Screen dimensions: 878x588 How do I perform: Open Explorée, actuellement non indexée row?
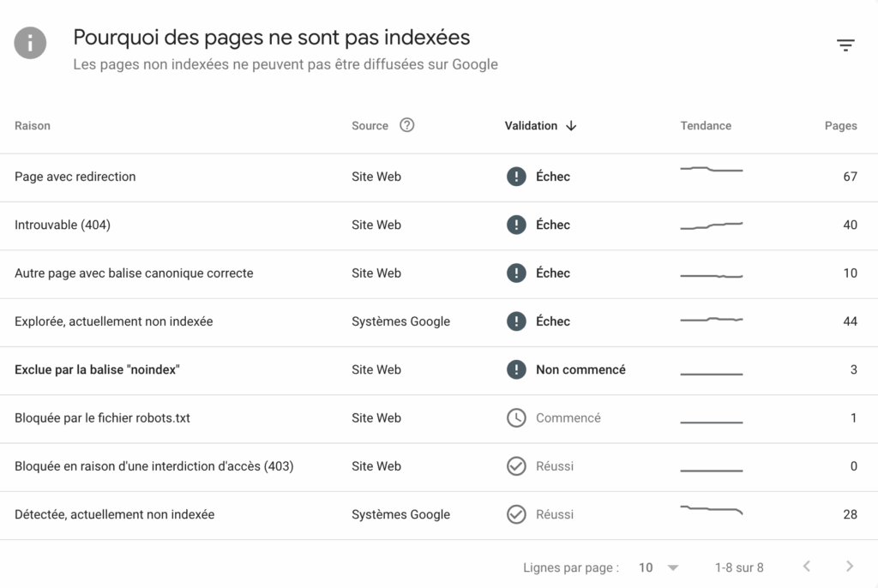click(x=113, y=321)
